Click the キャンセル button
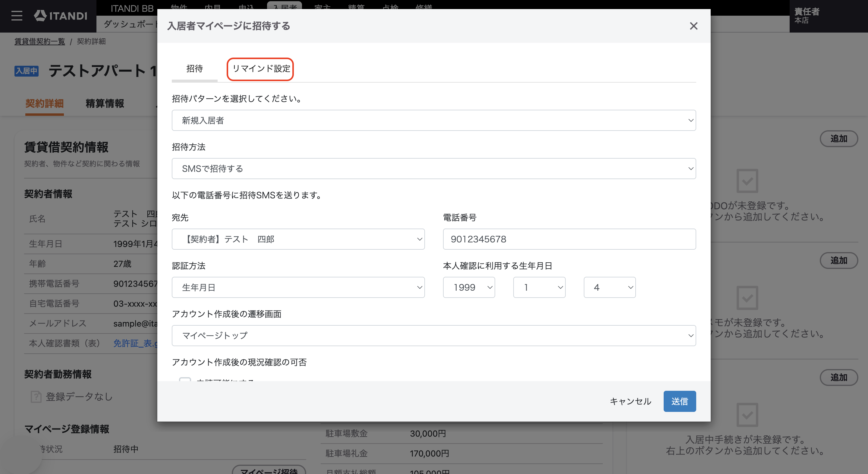This screenshot has width=868, height=474. click(x=631, y=401)
